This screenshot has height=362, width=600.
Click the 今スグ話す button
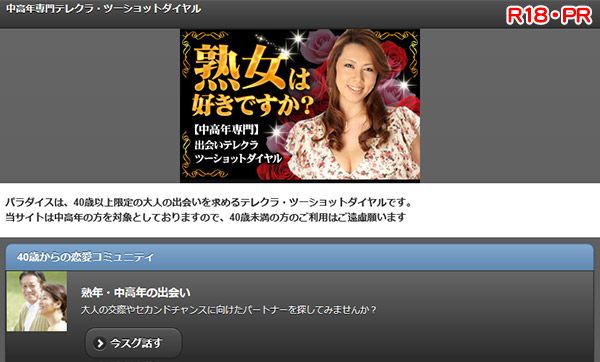coord(133,343)
